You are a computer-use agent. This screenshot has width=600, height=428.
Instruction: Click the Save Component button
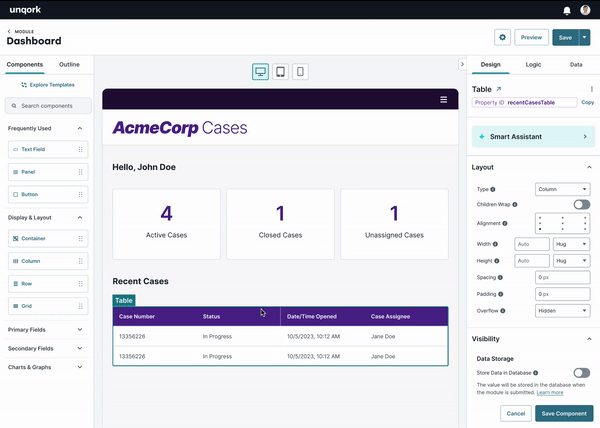[x=564, y=413]
